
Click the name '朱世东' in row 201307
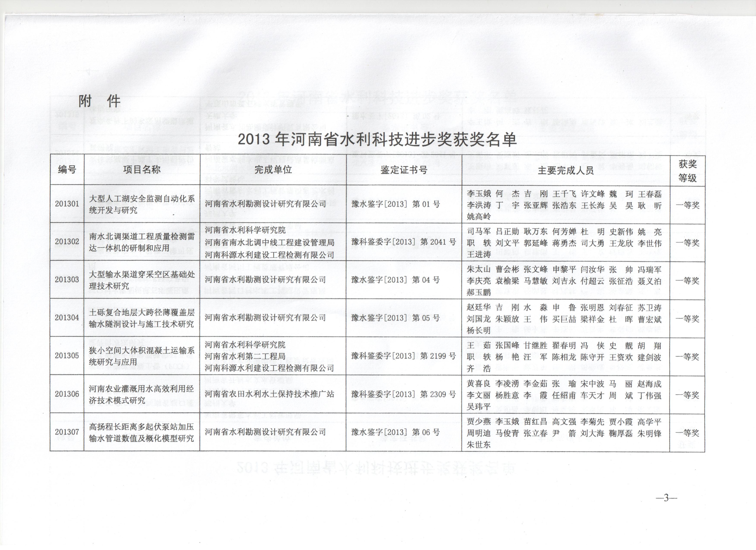point(479,445)
